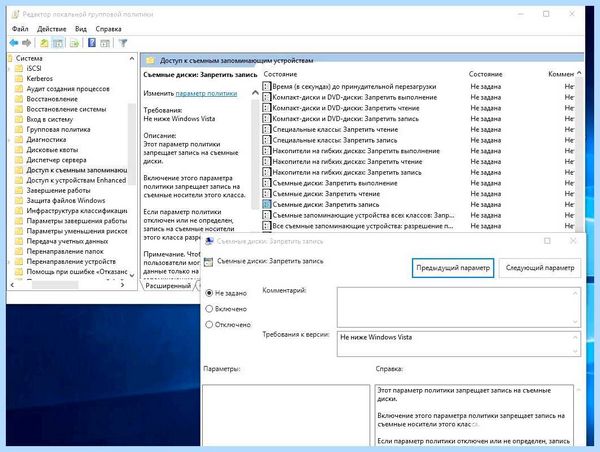Viewport: 600px width, 452px height.
Task: Open the Действие menu
Action: tap(52, 29)
